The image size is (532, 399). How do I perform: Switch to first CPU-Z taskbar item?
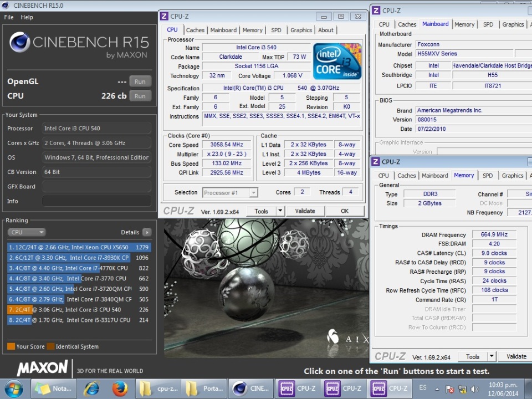click(297, 389)
